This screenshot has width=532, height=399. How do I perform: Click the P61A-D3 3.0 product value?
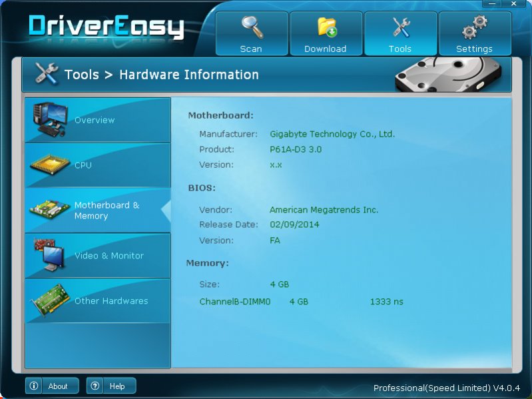296,149
